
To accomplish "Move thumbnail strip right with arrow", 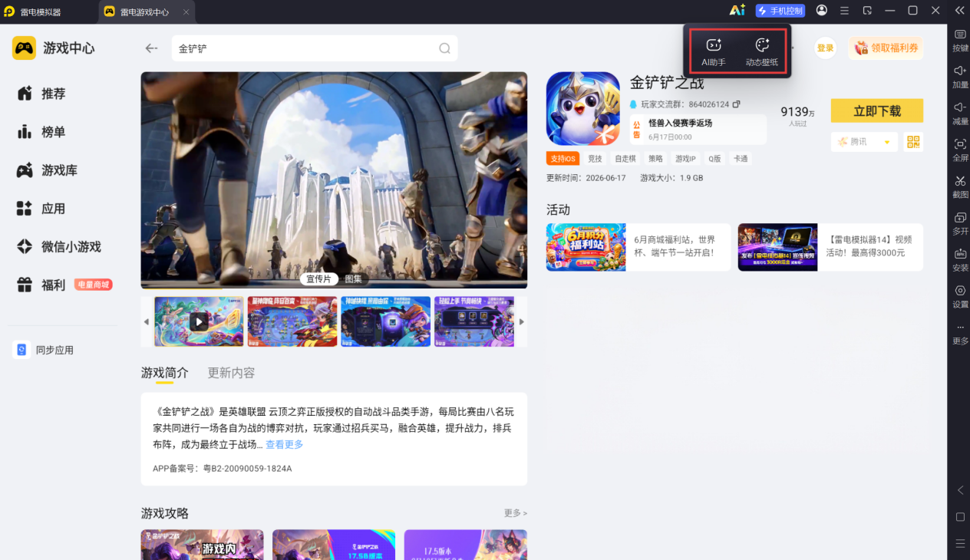I will 522,322.
